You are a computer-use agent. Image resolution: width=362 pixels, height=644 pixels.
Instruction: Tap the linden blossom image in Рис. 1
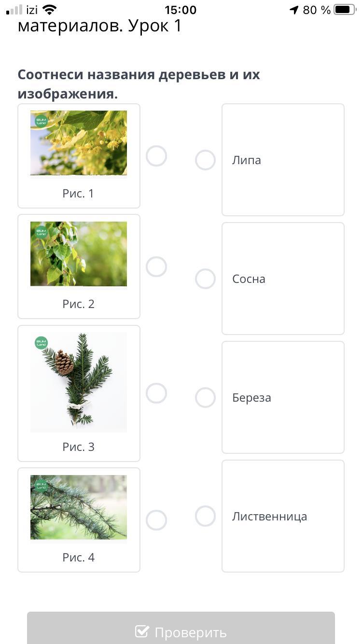tap(79, 143)
